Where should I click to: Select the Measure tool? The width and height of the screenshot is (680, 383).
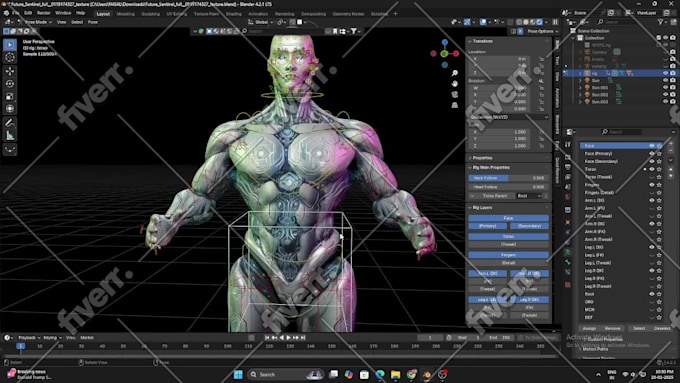[10, 136]
